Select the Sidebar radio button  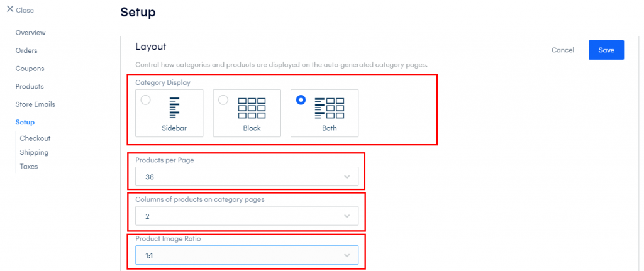145,100
